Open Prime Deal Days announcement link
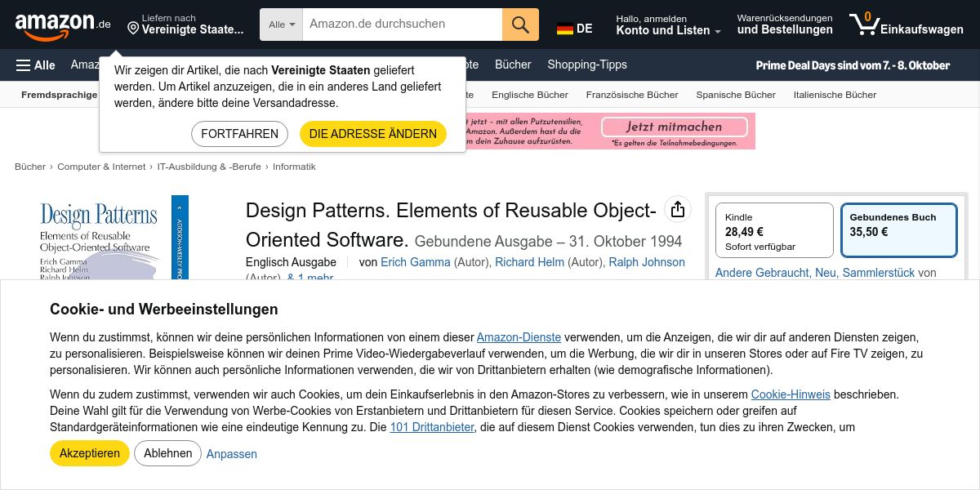Image resolution: width=980 pixels, height=490 pixels. click(x=853, y=65)
